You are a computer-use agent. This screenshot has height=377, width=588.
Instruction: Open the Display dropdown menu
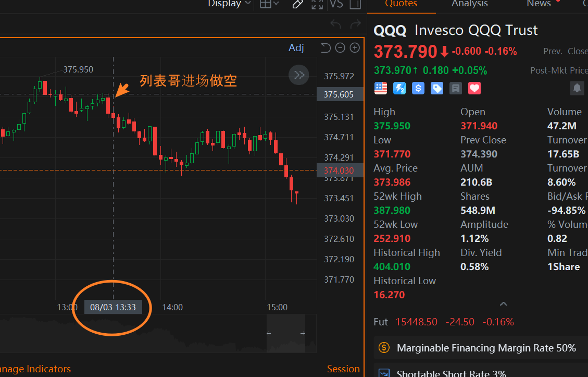click(x=229, y=3)
